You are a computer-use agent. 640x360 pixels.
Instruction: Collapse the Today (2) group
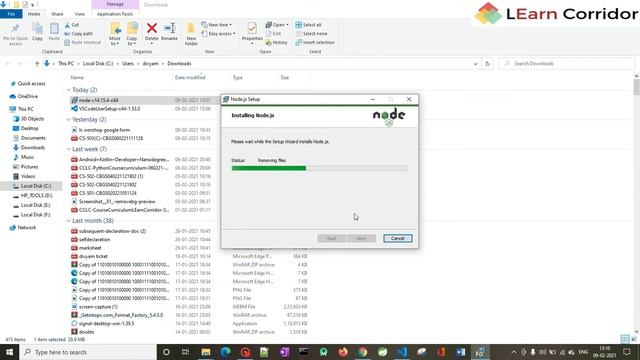coord(69,90)
